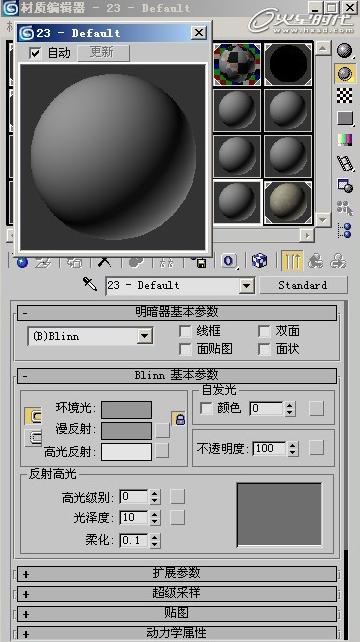Viewport: 360px width, 642px height.
Task: Open the (B)Blinn shader dropdown
Action: point(144,336)
